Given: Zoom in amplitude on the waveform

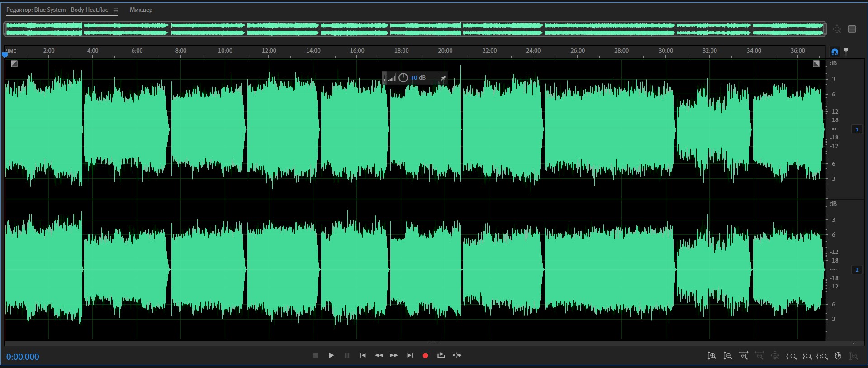Looking at the screenshot, I should pyautogui.click(x=712, y=356).
